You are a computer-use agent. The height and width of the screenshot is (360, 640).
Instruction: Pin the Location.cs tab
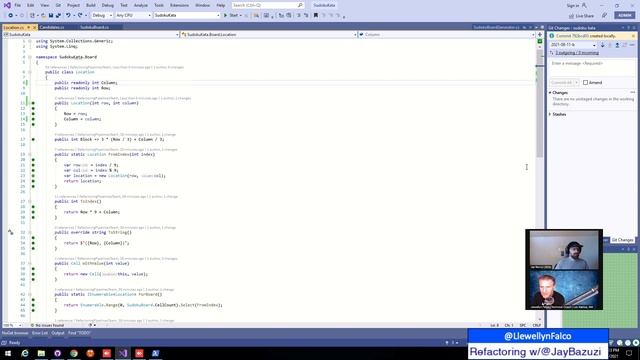[29, 27]
